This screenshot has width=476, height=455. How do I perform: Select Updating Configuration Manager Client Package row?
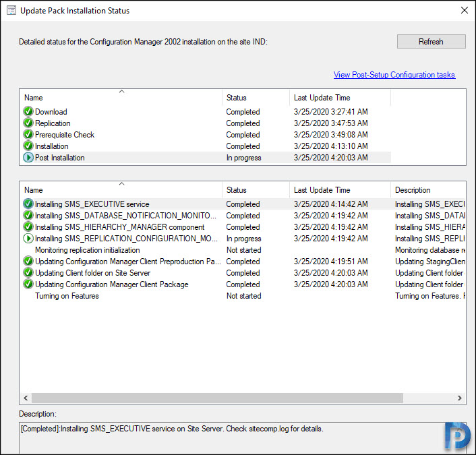tap(243, 284)
